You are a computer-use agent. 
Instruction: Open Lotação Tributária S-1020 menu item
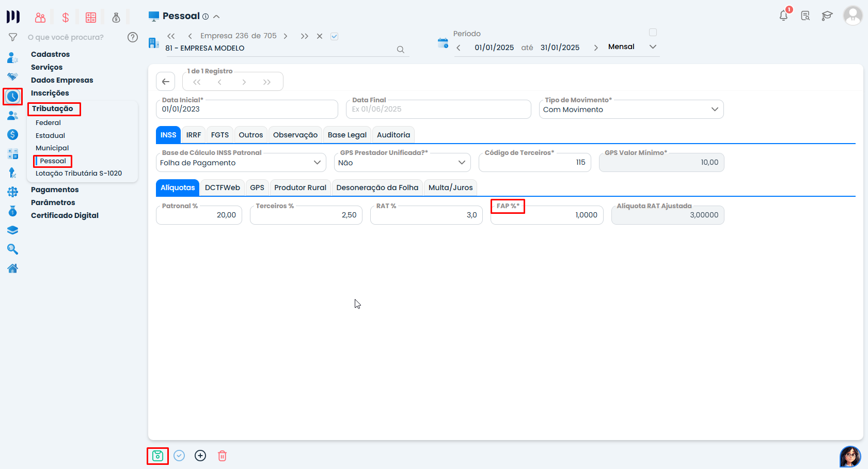(78, 174)
